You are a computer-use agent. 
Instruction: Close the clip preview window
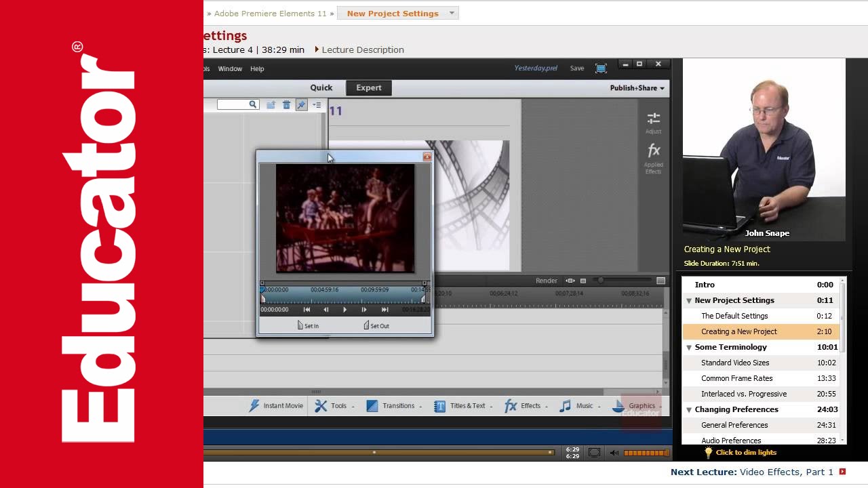(x=427, y=157)
